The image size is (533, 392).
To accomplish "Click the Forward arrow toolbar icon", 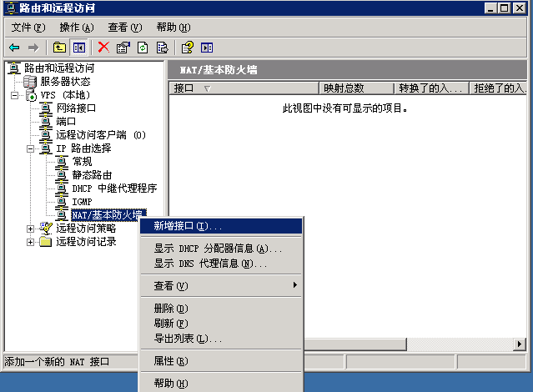I will click(33, 48).
